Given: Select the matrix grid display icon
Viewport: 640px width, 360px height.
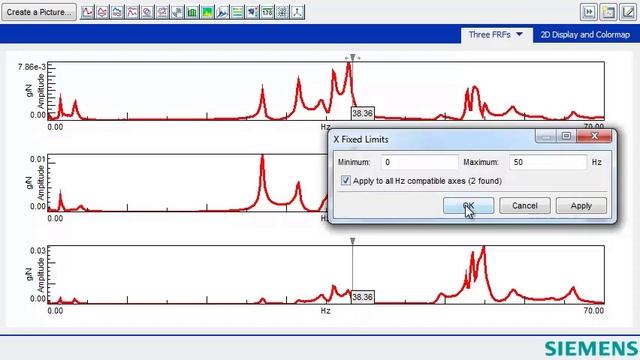Looking at the screenshot, I should (282, 12).
